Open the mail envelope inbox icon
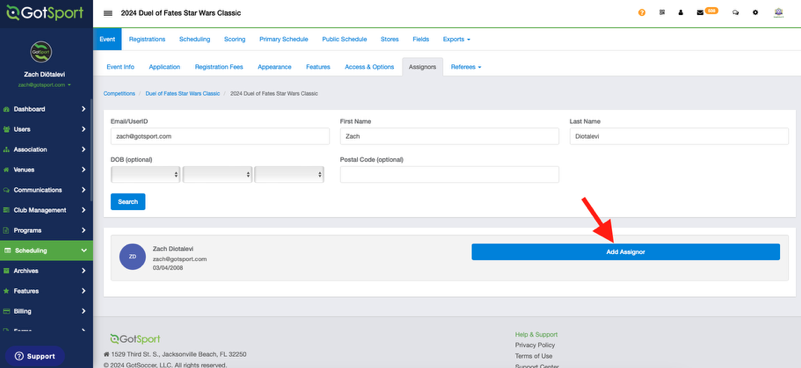The image size is (801, 368). click(700, 13)
